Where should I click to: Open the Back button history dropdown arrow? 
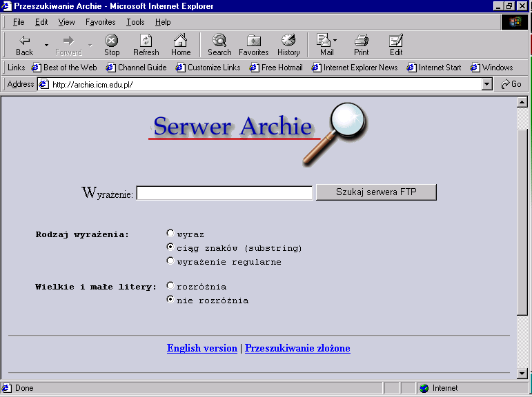coord(46,45)
